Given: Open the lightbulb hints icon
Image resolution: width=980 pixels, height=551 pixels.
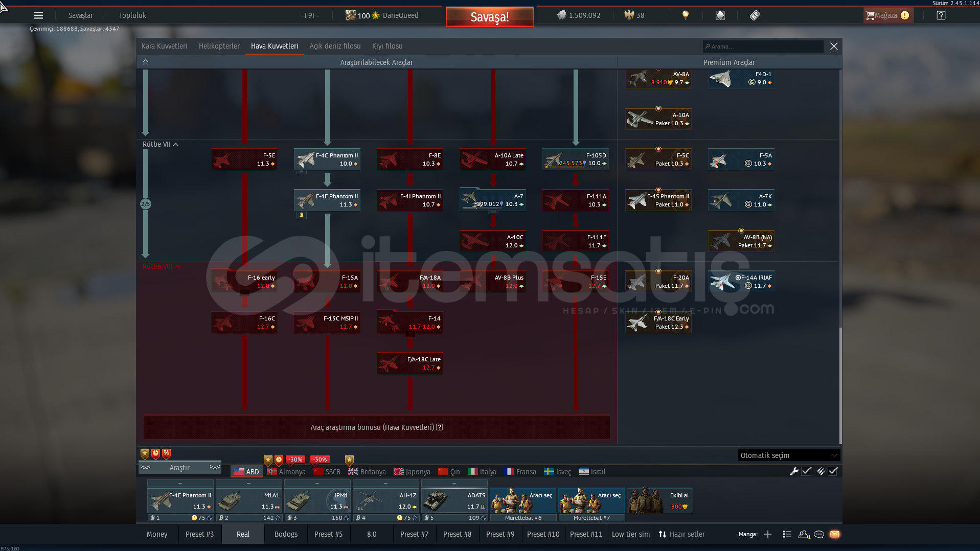Looking at the screenshot, I should click(x=686, y=15).
